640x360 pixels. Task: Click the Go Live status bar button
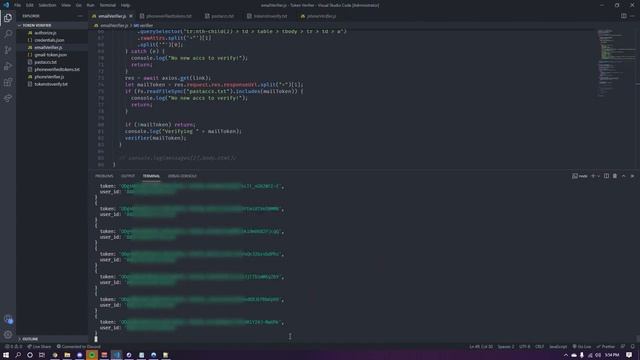pyautogui.click(x=582, y=347)
